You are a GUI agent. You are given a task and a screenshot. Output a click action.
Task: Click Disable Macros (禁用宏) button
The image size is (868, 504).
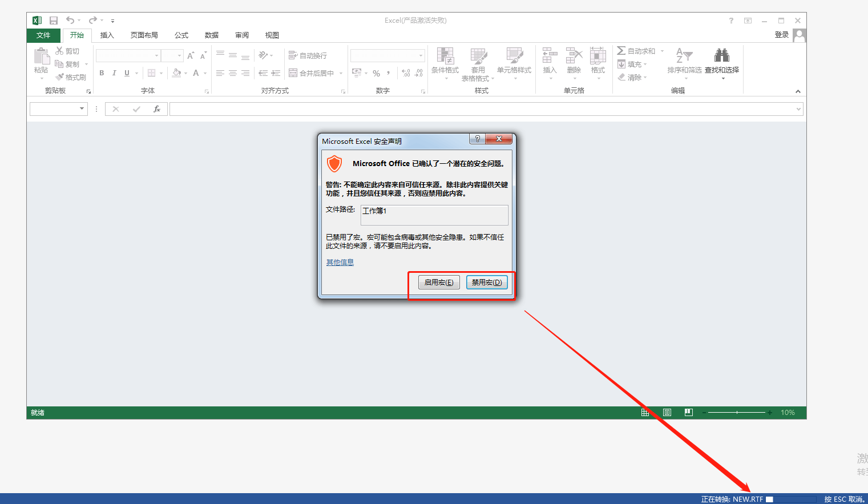(x=487, y=283)
